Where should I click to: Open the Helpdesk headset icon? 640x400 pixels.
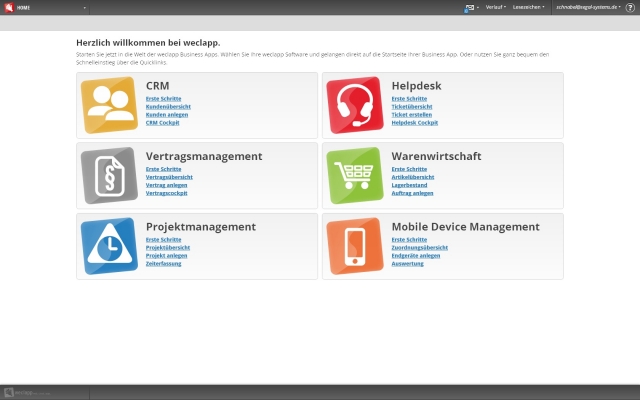tap(355, 105)
